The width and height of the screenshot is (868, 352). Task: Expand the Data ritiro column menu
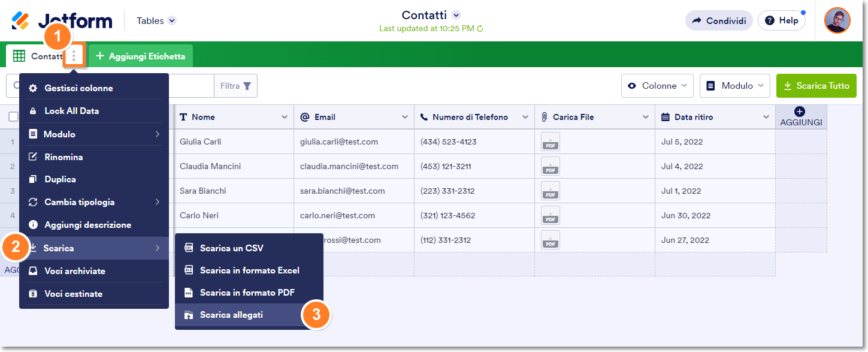(766, 117)
